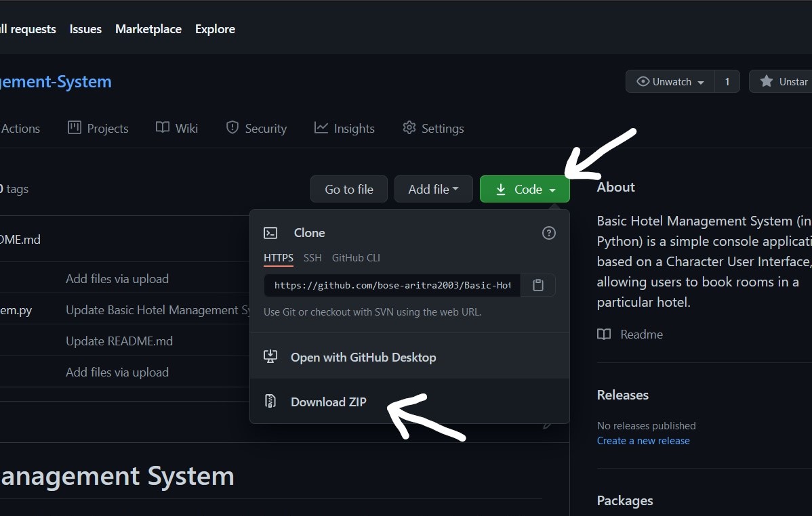Click the star icon on Unstar
This screenshot has height=516, width=812.
point(767,81)
